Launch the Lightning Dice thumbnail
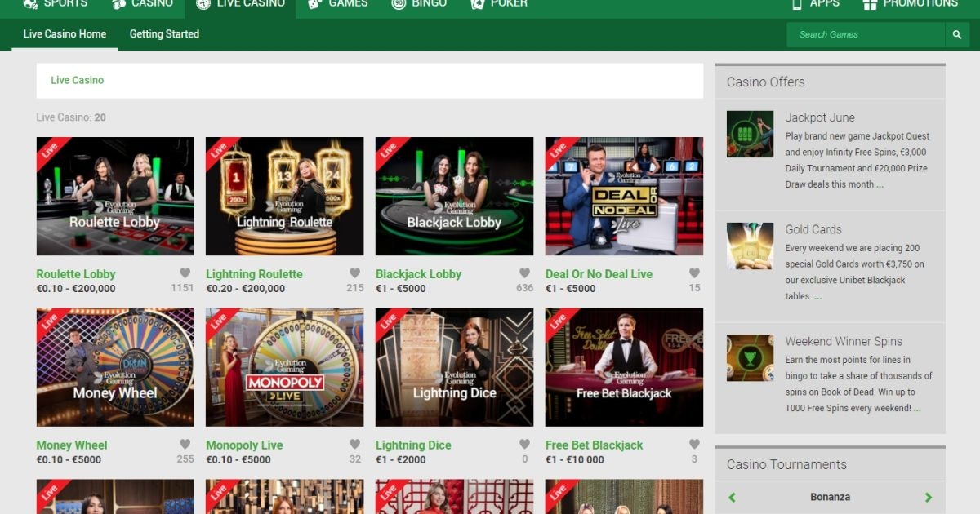 (x=454, y=367)
